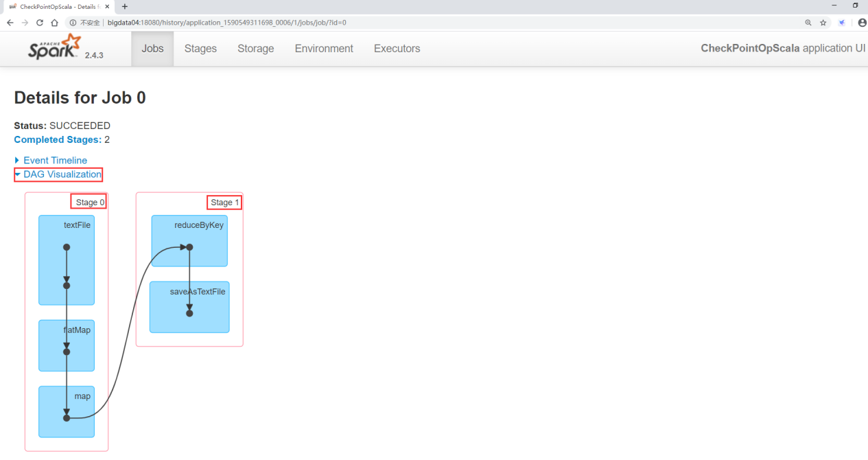868x460 pixels.
Task: Restore the browser window size
Action: (856, 5)
